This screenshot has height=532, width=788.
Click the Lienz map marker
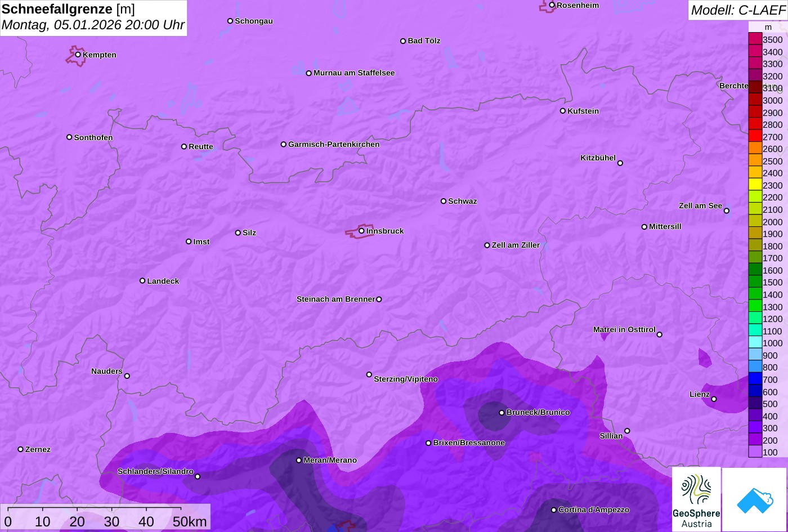pos(714,399)
